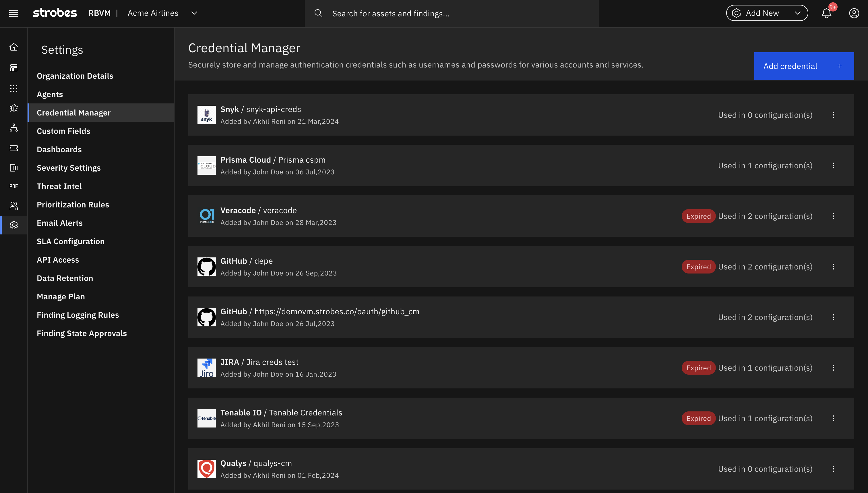The width and height of the screenshot is (868, 493).
Task: Open the Prisma Cloud credential entry
Action: pyautogui.click(x=273, y=160)
